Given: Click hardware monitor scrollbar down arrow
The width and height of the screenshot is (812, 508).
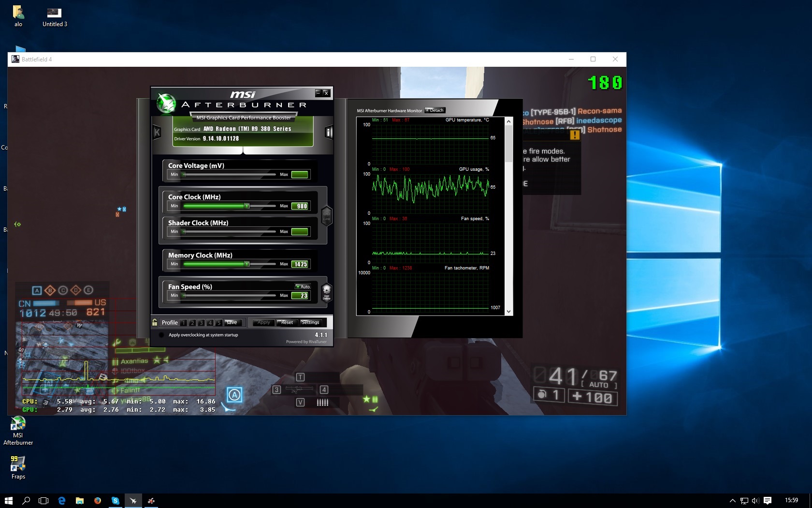Looking at the screenshot, I should 508,312.
